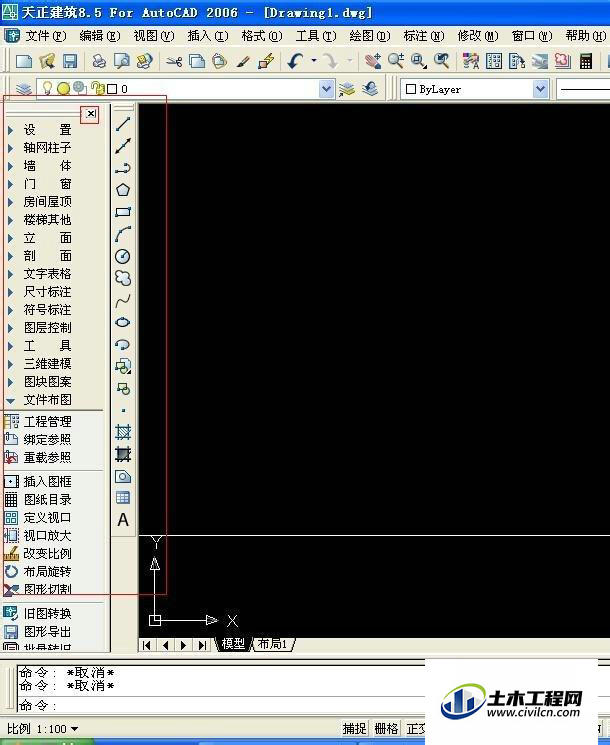Expand the 轴网柱子 menu group

[48, 148]
